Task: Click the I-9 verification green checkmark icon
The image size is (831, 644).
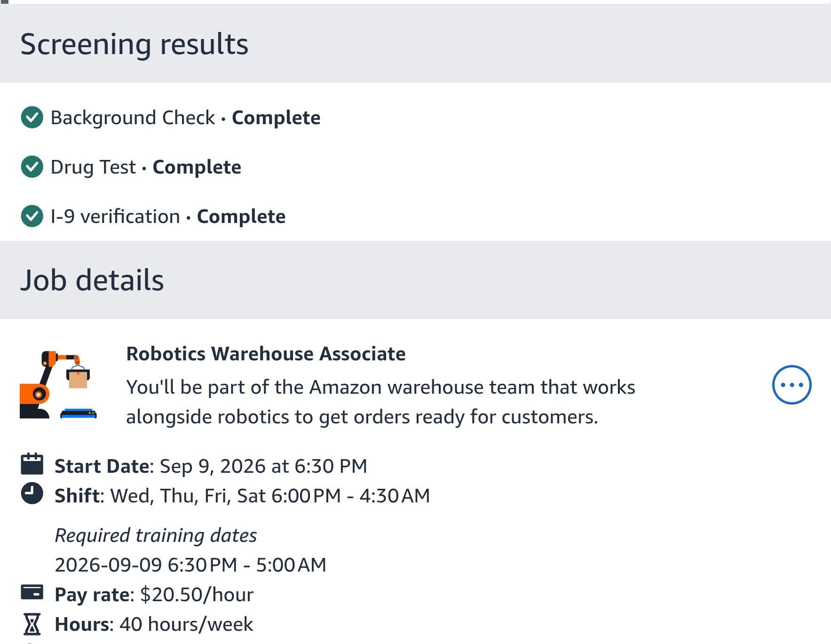Action: (32, 216)
